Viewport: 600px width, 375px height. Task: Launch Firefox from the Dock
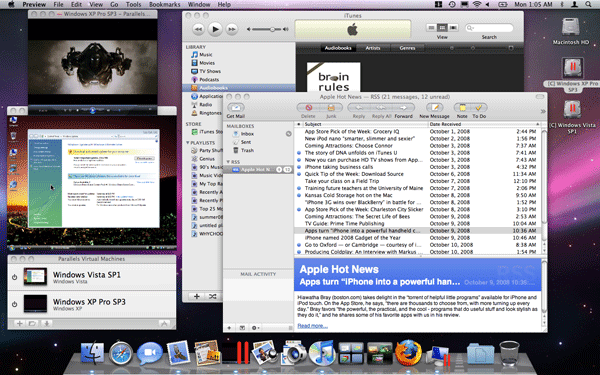408,352
